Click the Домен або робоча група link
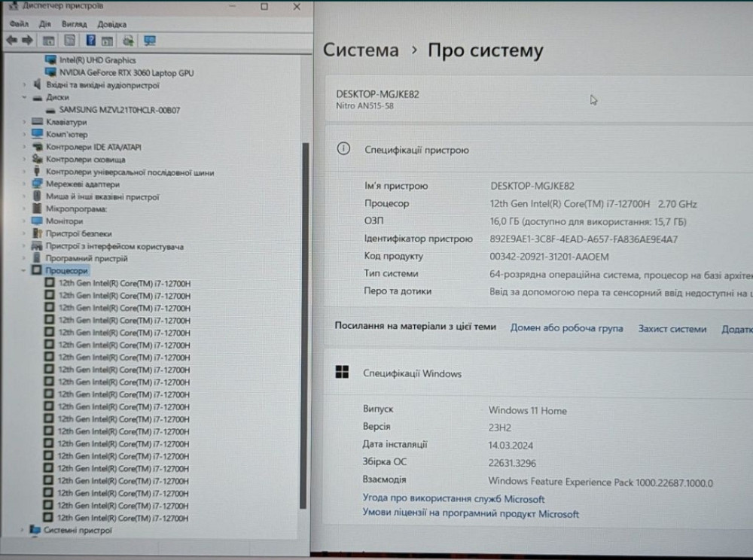 click(566, 328)
